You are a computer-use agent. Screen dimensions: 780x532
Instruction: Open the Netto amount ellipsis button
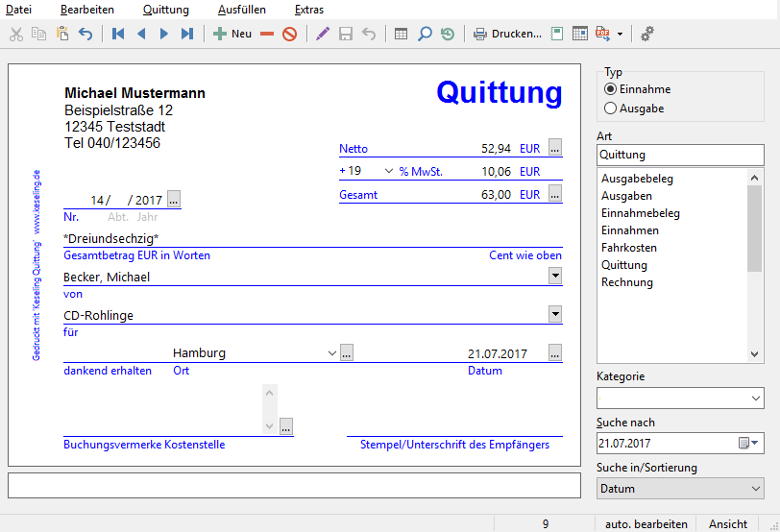555,148
